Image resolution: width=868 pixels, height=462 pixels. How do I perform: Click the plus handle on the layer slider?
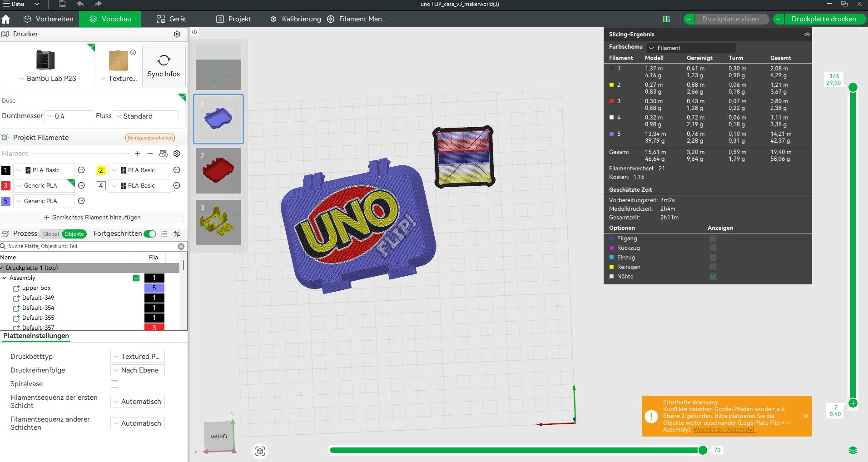tap(853, 403)
